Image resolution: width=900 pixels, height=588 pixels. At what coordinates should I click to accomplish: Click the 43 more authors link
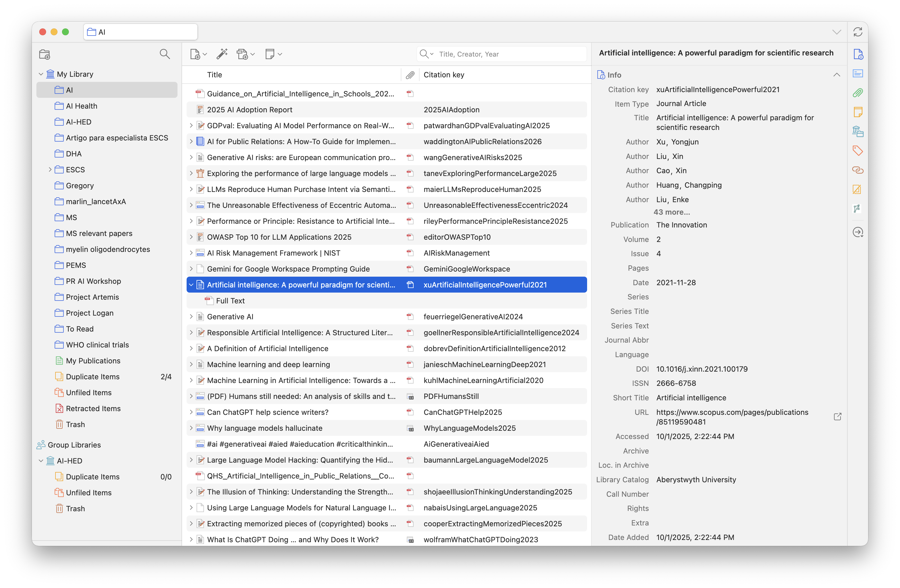click(x=672, y=212)
